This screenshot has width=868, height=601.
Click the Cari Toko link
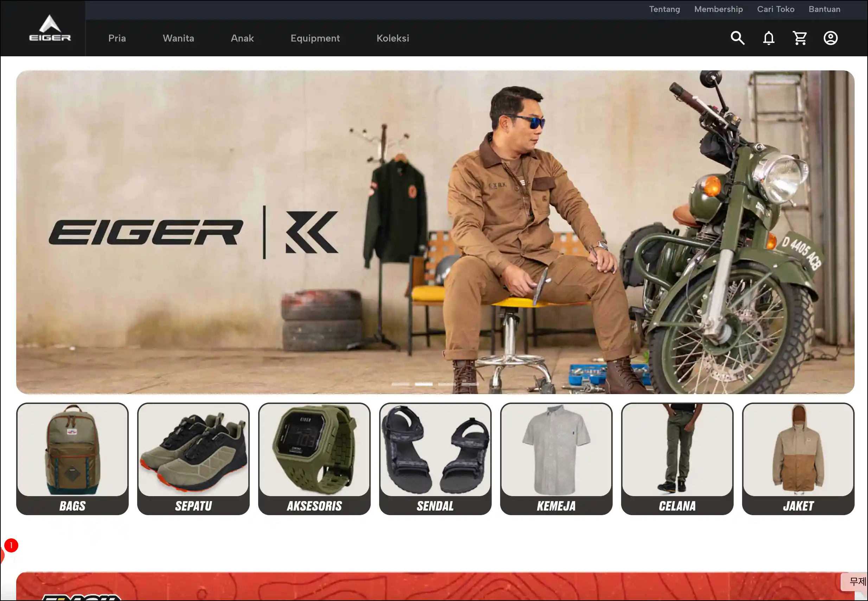point(776,10)
